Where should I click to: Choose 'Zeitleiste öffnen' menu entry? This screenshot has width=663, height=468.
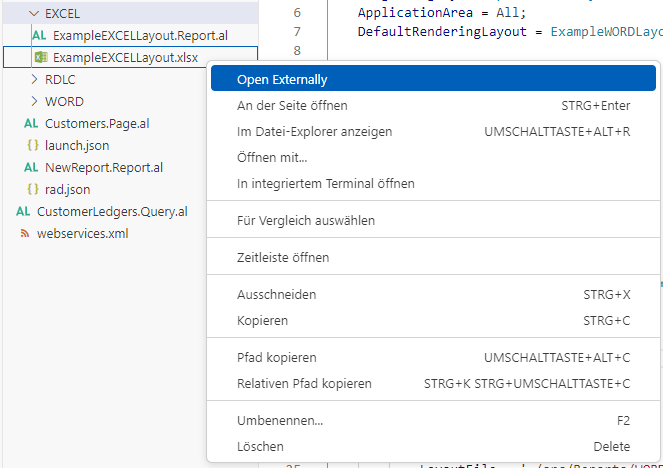(x=433, y=257)
